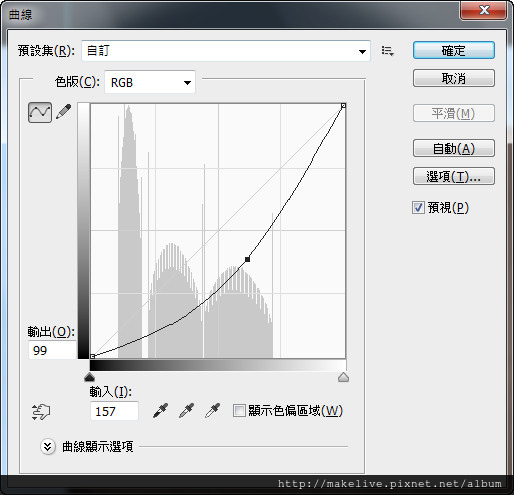Click the 自動(A) auto button

[454, 148]
